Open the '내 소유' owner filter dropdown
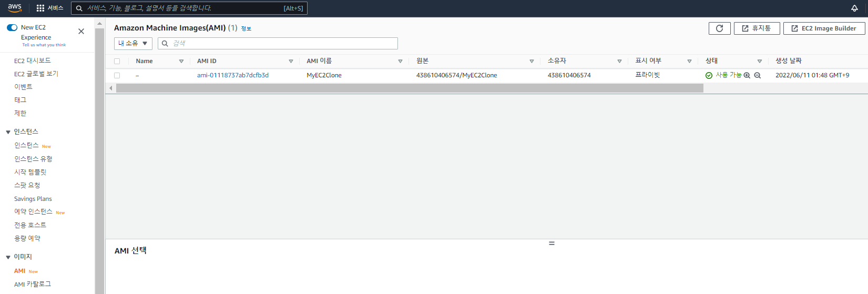The image size is (868, 294). tap(133, 43)
